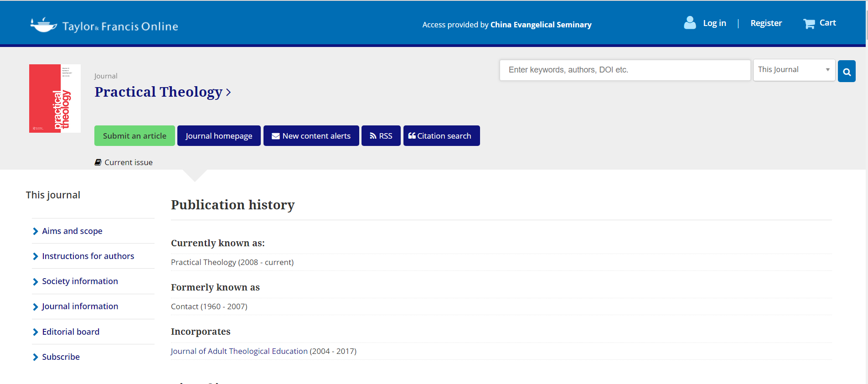The image size is (868, 384).
Task: Click Practical Theology (2008 - current) link
Action: [232, 262]
